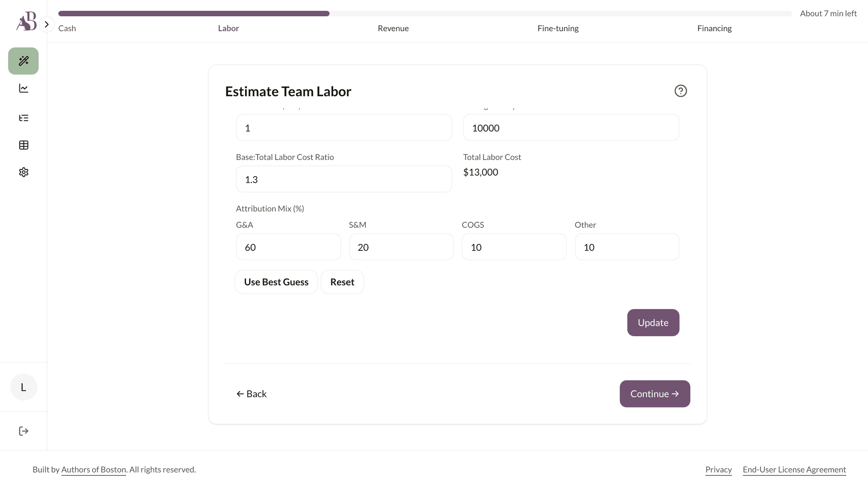Click the Reset button
This screenshot has height=488, width=868.
[342, 282]
